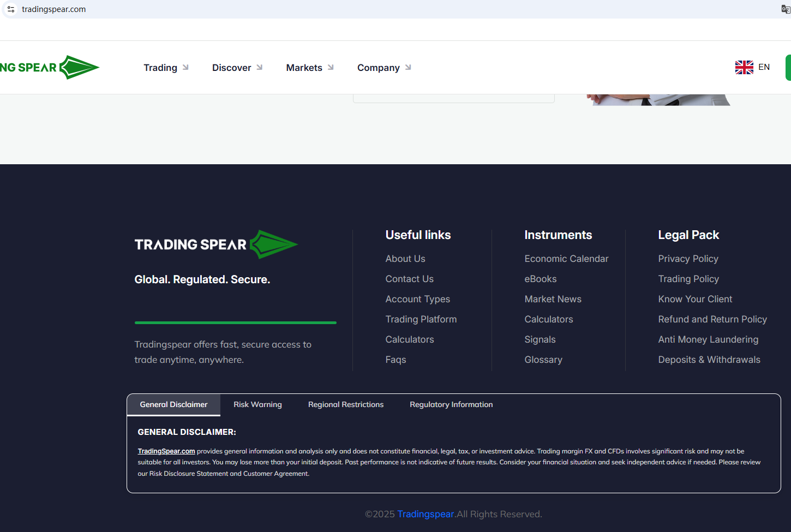Open the Regulatory Information tab
Image resolution: width=791 pixels, height=532 pixels.
(x=451, y=404)
